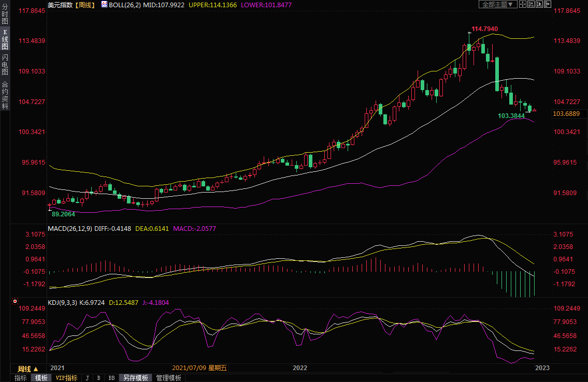The image size is (588, 382).
Task: Open the 全部主题 dropdown
Action: 497,4
